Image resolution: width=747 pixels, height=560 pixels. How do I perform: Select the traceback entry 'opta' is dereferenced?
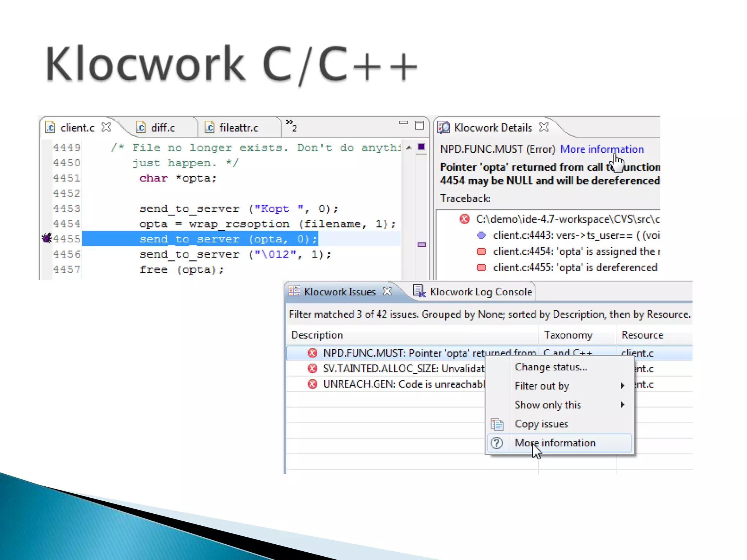coord(574,267)
